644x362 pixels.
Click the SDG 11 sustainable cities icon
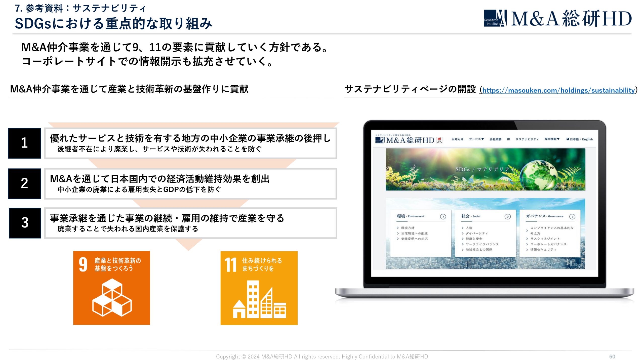click(x=259, y=288)
